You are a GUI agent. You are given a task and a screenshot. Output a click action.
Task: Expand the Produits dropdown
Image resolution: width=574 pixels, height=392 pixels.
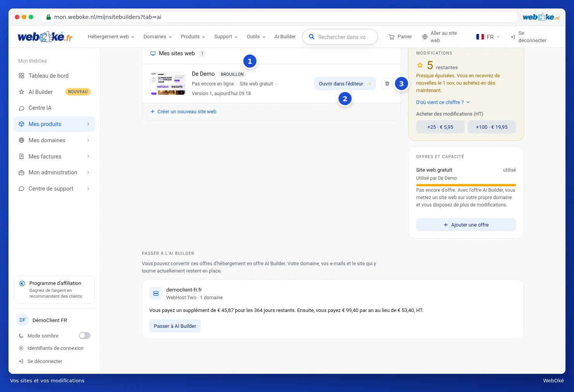[193, 37]
